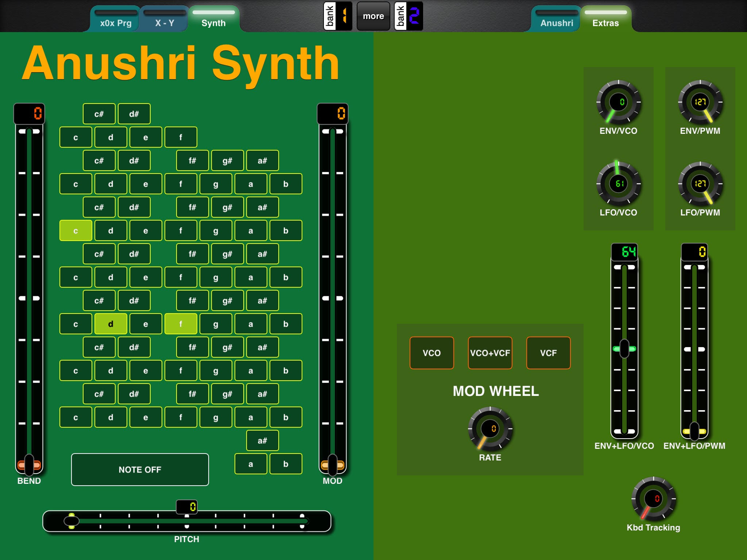
Task: Play the d key in the top row
Action: pyautogui.click(x=111, y=137)
